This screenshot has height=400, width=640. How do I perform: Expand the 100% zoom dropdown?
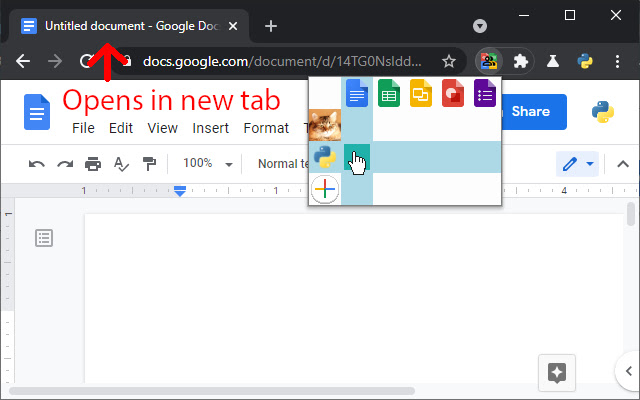(207, 164)
